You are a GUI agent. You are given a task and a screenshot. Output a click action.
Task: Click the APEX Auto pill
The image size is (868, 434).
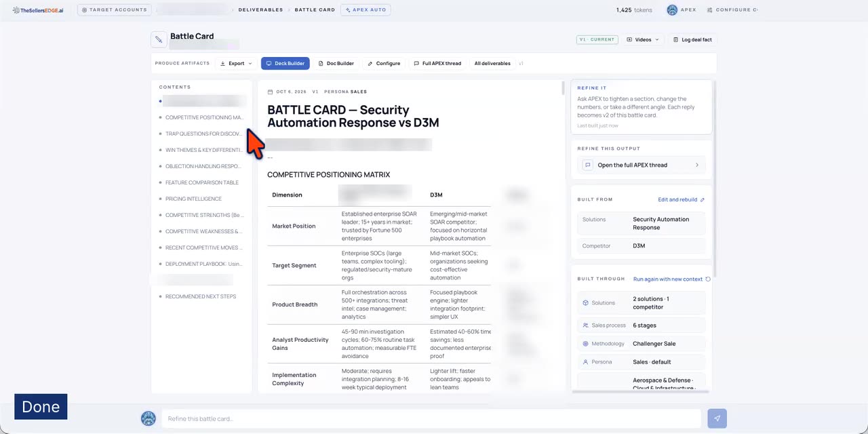(366, 10)
